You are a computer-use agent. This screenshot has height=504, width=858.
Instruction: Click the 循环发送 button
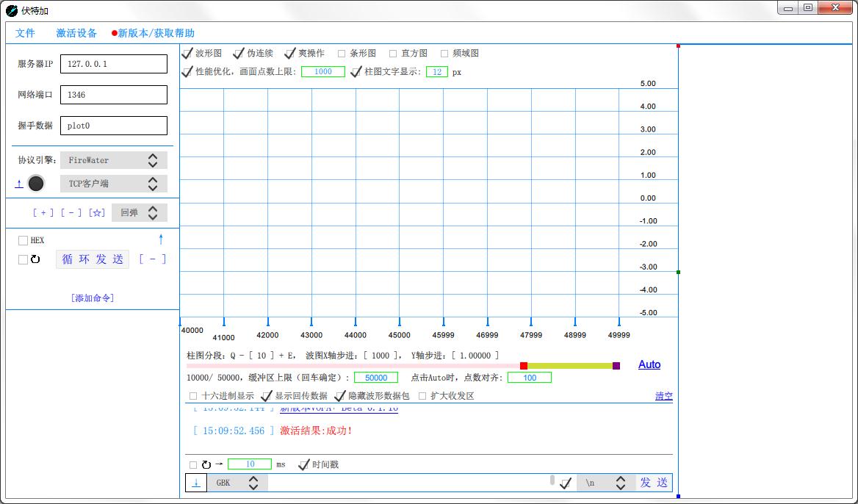(x=93, y=259)
